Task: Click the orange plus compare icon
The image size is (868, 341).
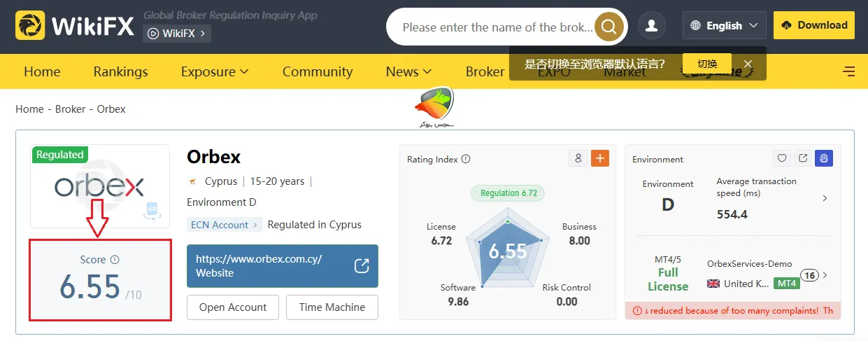Action: point(600,158)
